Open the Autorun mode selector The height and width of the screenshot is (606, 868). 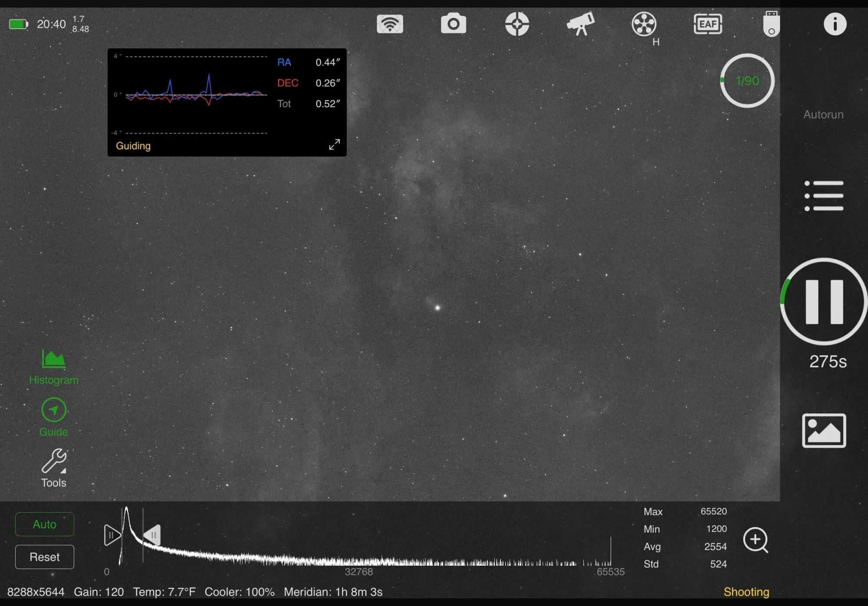pos(823,115)
